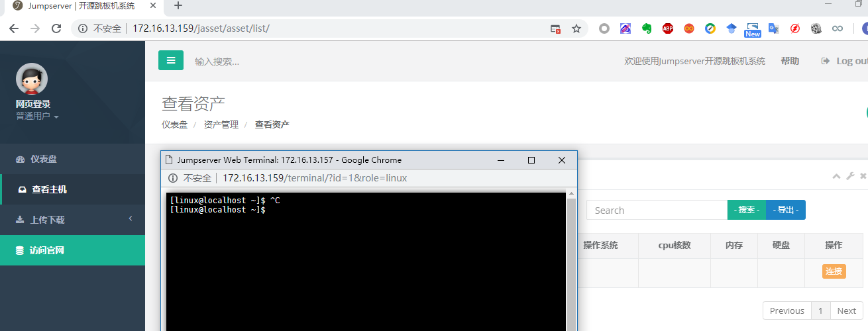Click the 帮助 help link

tap(790, 61)
